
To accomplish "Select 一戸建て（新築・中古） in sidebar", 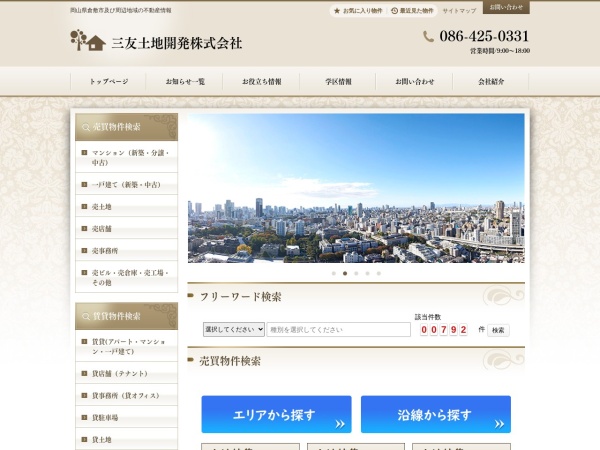I will [x=127, y=184].
